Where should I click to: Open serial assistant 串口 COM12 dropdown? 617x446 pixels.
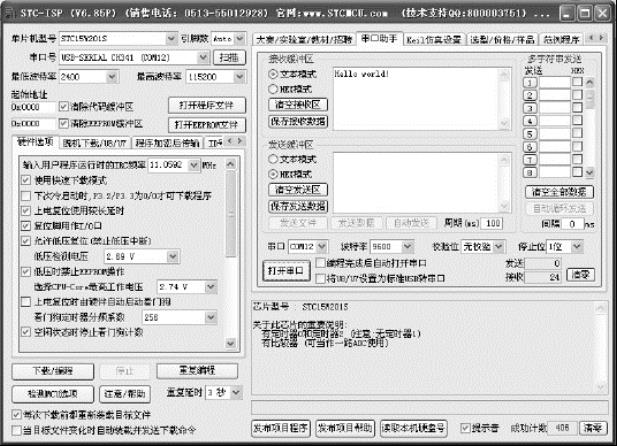coord(322,247)
